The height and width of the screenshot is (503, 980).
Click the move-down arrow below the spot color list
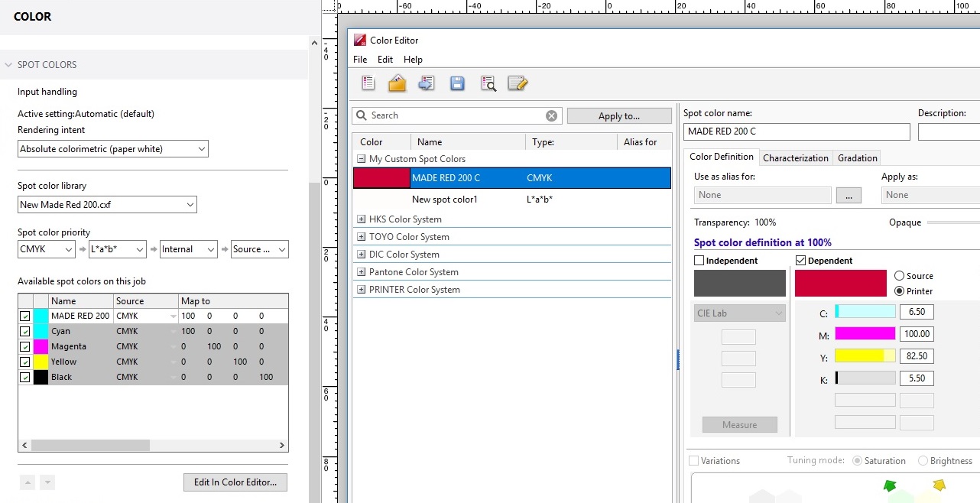point(47,482)
